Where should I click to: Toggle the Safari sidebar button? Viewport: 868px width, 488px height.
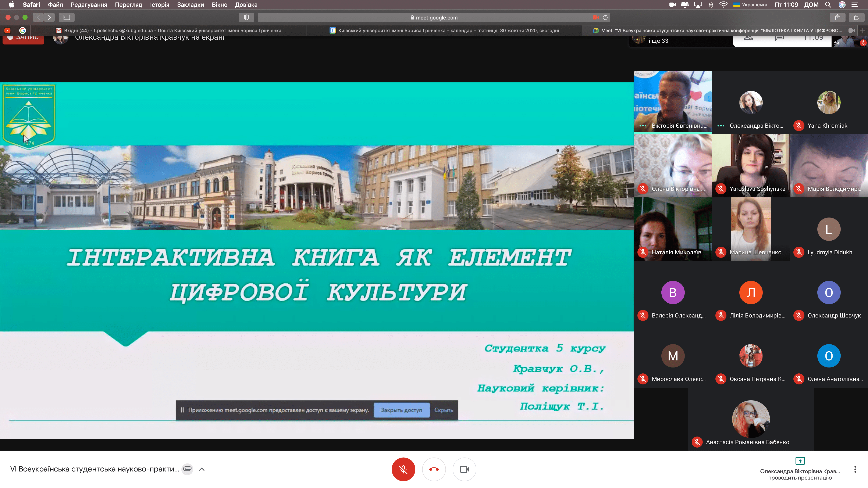[x=67, y=18]
